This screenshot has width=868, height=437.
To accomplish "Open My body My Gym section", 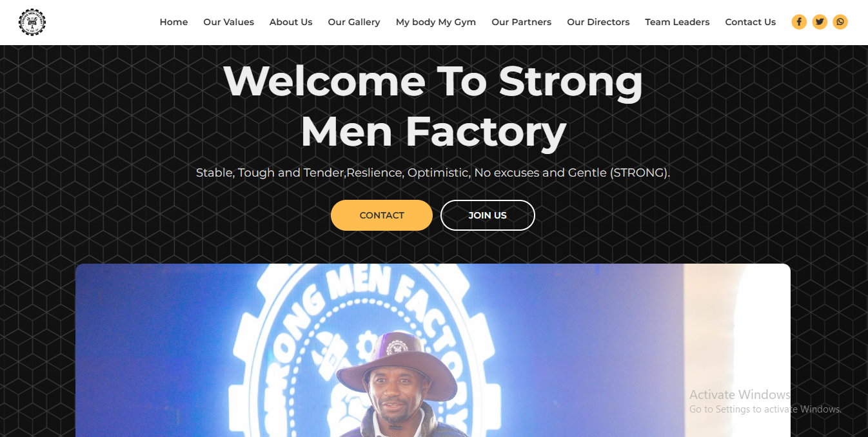I will click(x=436, y=22).
